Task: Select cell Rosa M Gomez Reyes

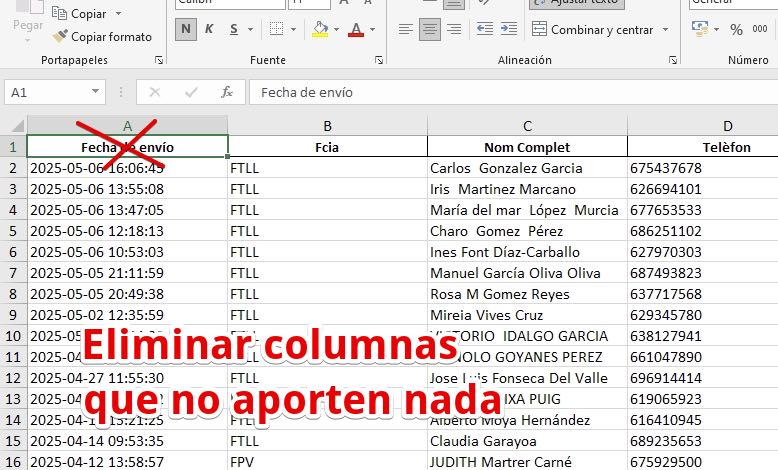Action: [527, 294]
